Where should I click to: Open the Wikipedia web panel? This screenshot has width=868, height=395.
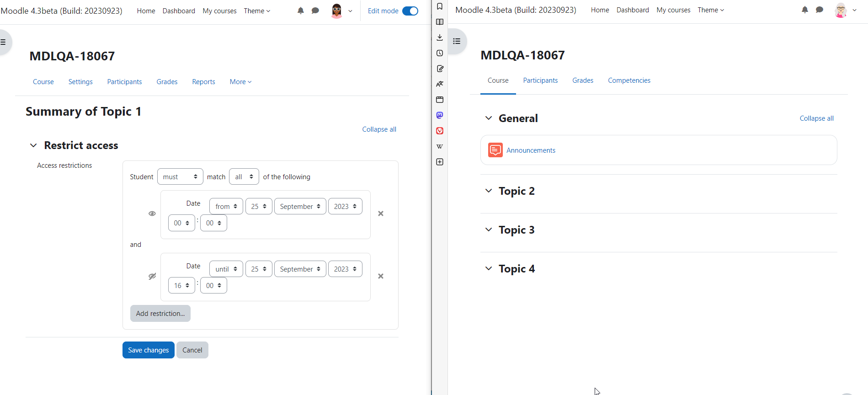[440, 146]
